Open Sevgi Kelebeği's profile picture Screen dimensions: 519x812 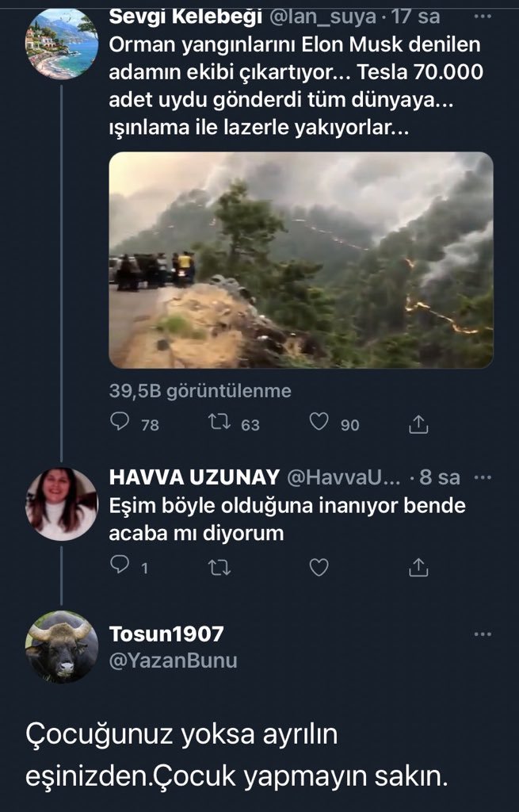click(x=62, y=44)
